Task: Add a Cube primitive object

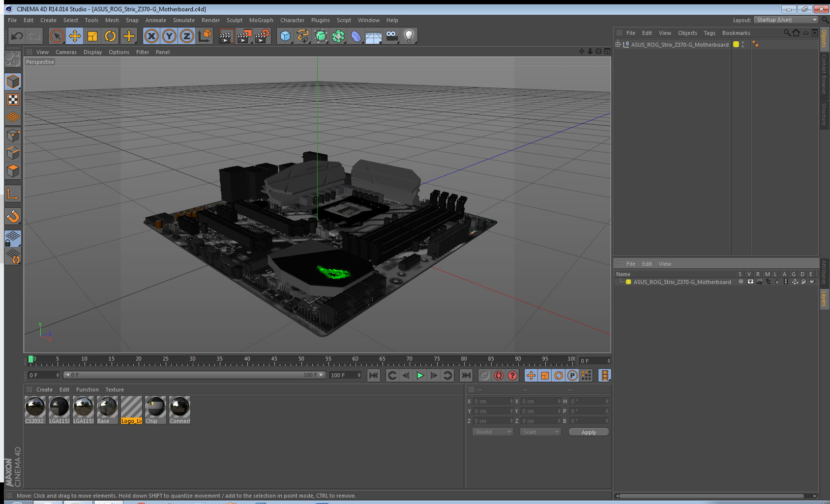Action: point(285,36)
